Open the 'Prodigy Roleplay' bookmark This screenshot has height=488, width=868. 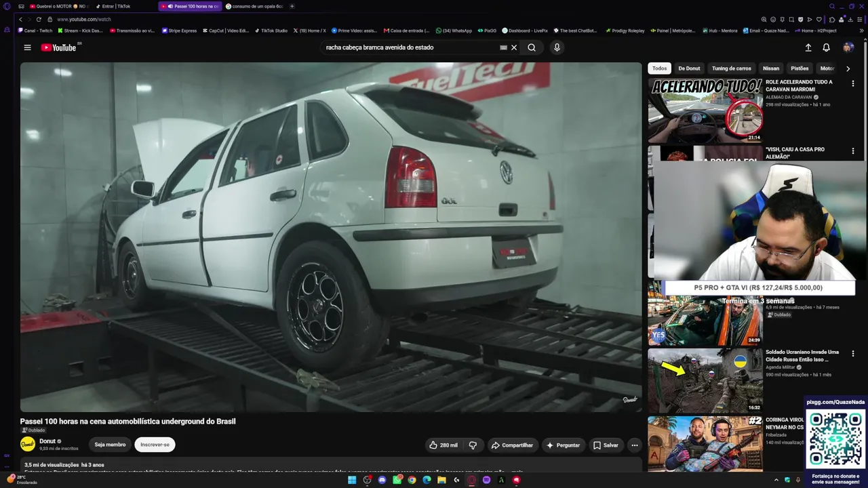point(625,30)
